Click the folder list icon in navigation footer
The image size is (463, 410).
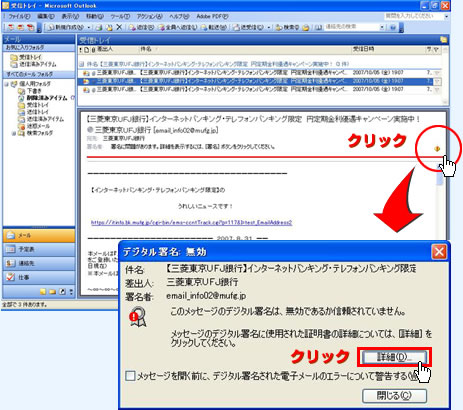pyautogui.click(x=52, y=292)
